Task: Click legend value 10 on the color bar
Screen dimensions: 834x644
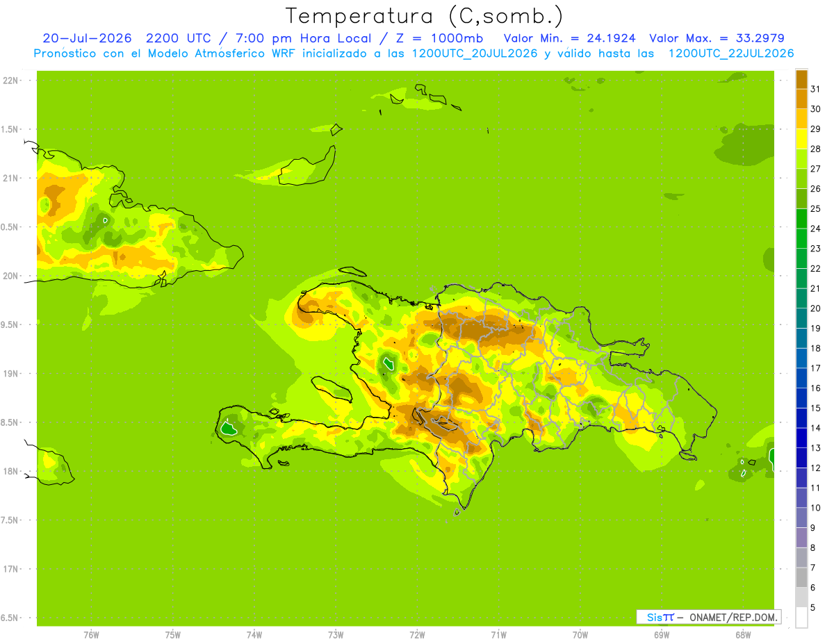Action: pos(816,508)
